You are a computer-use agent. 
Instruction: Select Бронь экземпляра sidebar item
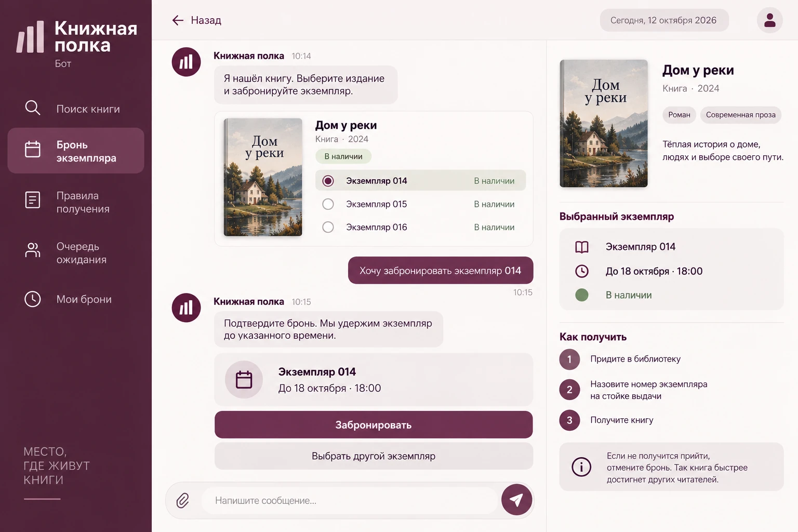[76, 151]
